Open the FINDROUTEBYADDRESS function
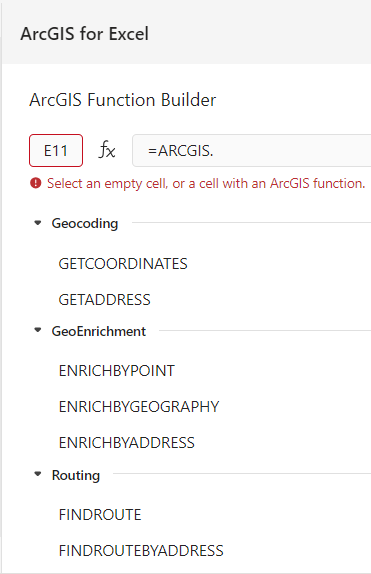This screenshot has height=574, width=371. click(141, 551)
